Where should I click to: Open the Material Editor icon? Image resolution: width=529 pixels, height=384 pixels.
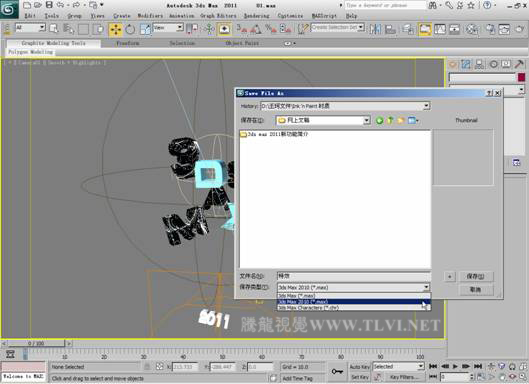(472, 29)
